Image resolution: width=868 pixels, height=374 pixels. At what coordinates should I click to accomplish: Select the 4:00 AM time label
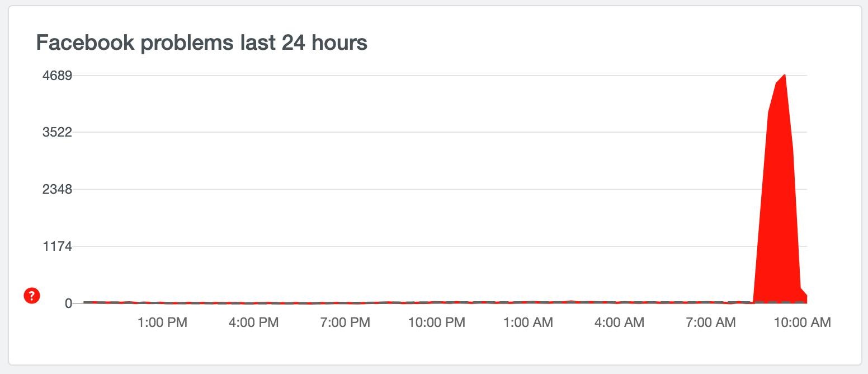coord(619,322)
